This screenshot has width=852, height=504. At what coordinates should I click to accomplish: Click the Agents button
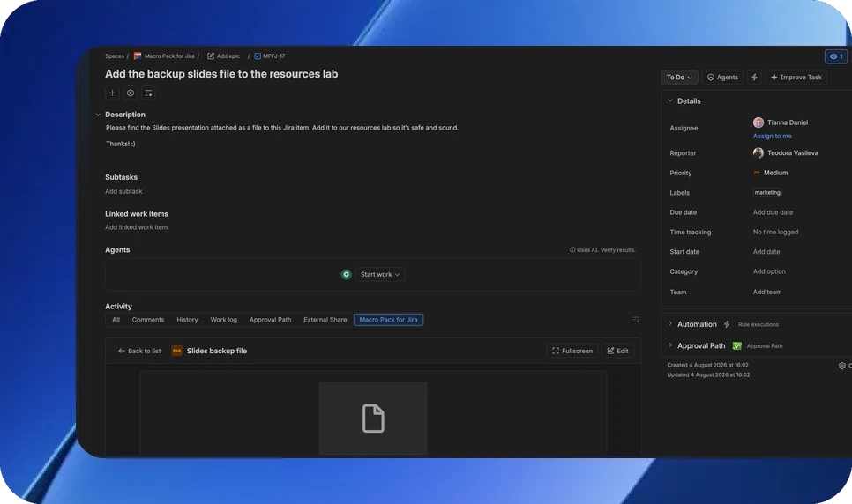coord(722,78)
